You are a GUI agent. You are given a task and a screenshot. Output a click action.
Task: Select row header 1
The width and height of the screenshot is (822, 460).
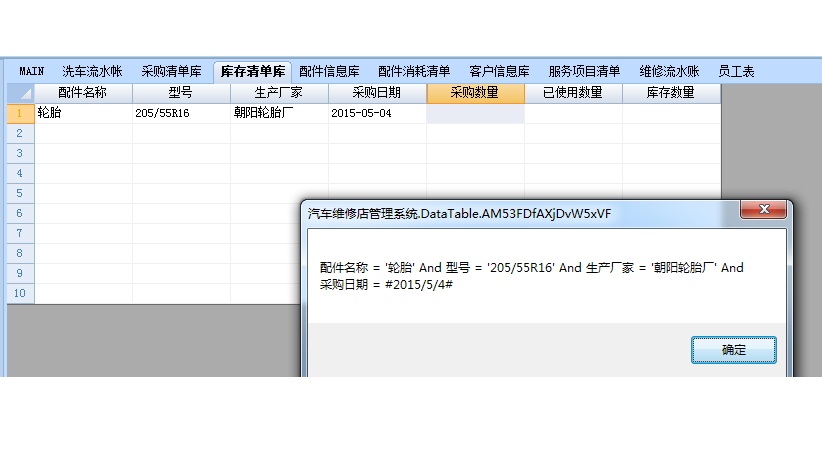[x=20, y=113]
